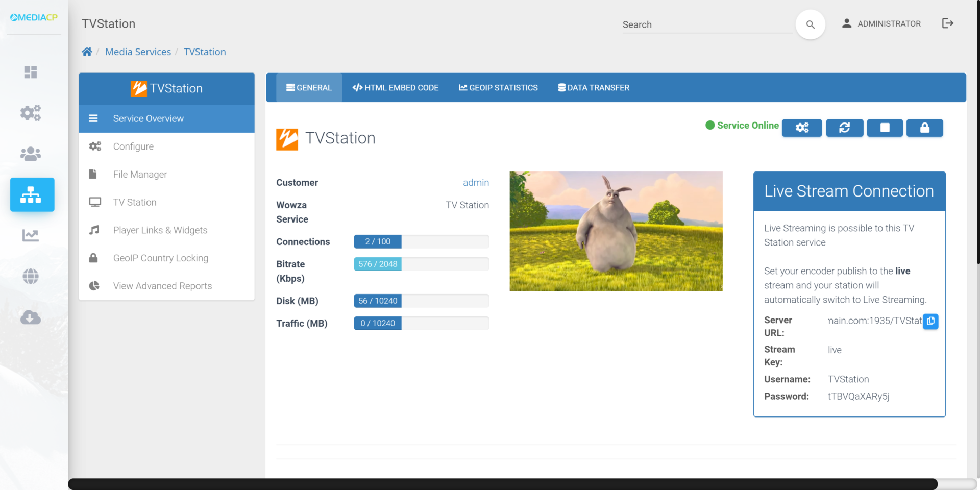The height and width of the screenshot is (490, 980).
Task: Open the dashboard icon in left sidebar
Action: [x=31, y=72]
